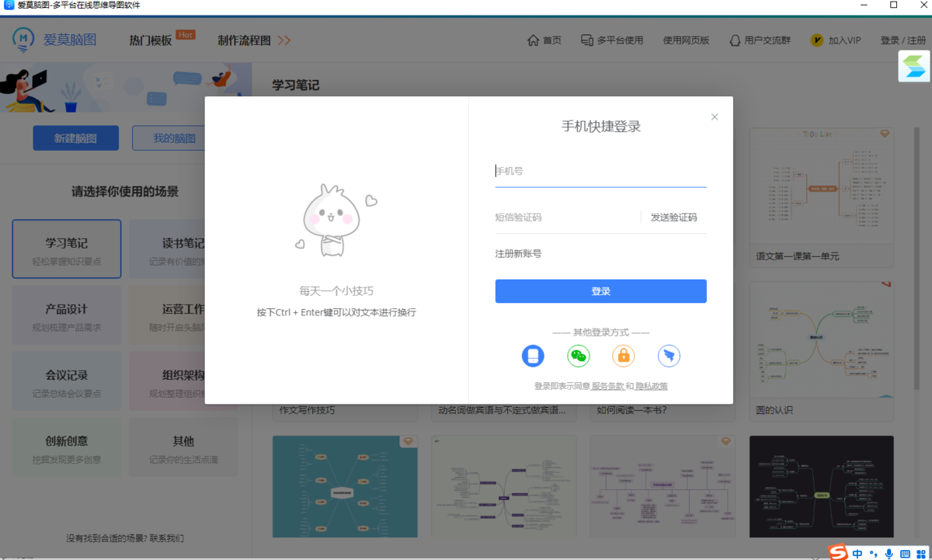Select the 产品设计 scene card
The width and height of the screenshot is (932, 560).
tap(66, 315)
